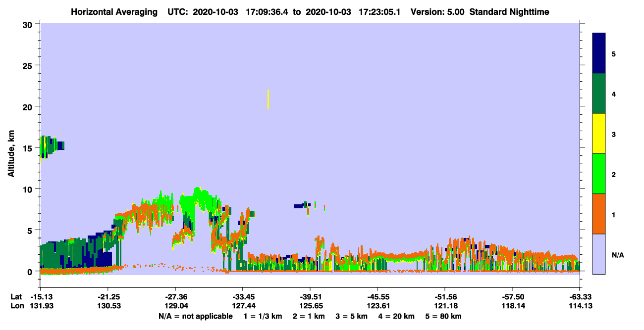Click the 'N/A = not applicable' legend text
The width and height of the screenshot is (644, 330).
click(195, 316)
